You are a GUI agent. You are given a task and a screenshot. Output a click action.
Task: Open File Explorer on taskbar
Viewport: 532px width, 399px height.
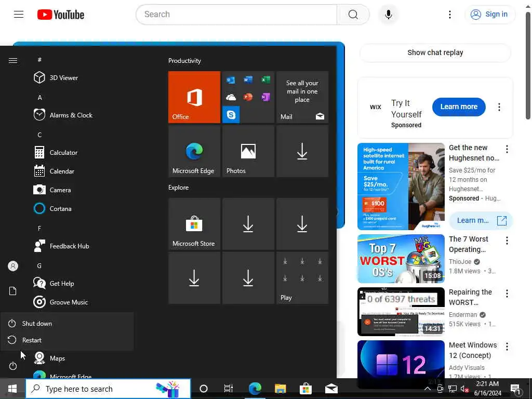[x=280, y=389]
